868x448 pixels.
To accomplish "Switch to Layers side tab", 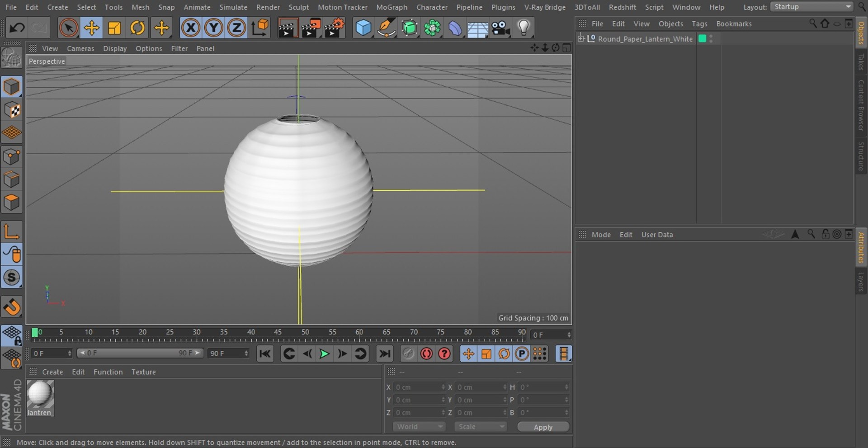I will click(861, 282).
